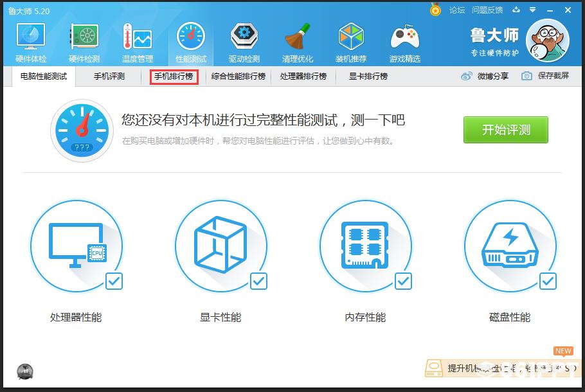Toggle the 内存性能 checkbox
Viewport: 585px width, 392px height.
point(403,281)
